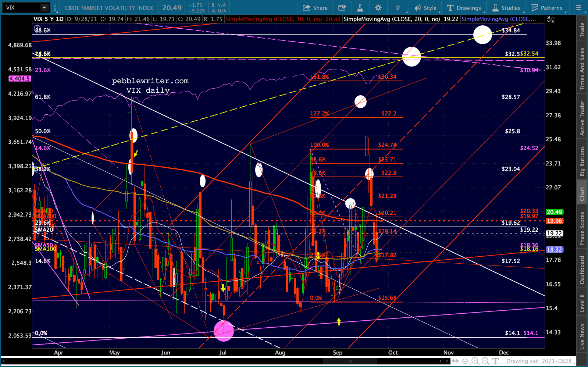This screenshot has height=367, width=588.
Task: Open the Active Trader side tab
Action: coord(582,118)
